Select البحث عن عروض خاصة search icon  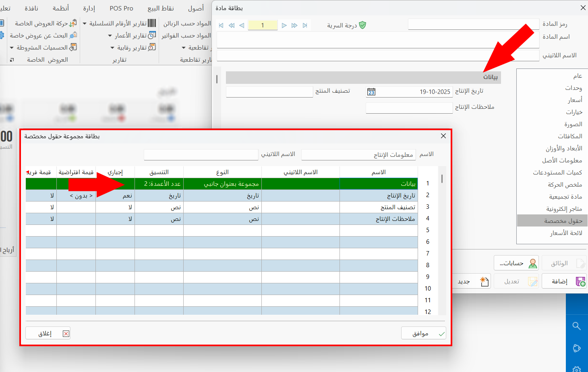[x=73, y=35]
